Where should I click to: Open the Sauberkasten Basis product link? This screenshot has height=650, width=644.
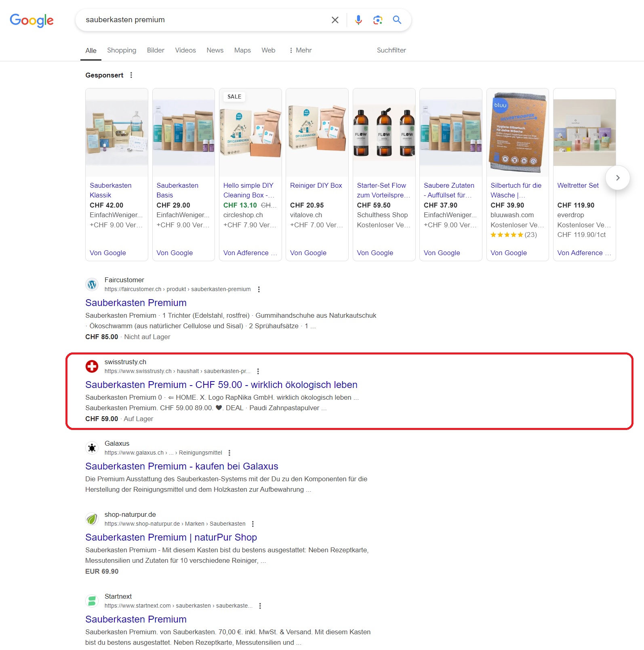[177, 190]
